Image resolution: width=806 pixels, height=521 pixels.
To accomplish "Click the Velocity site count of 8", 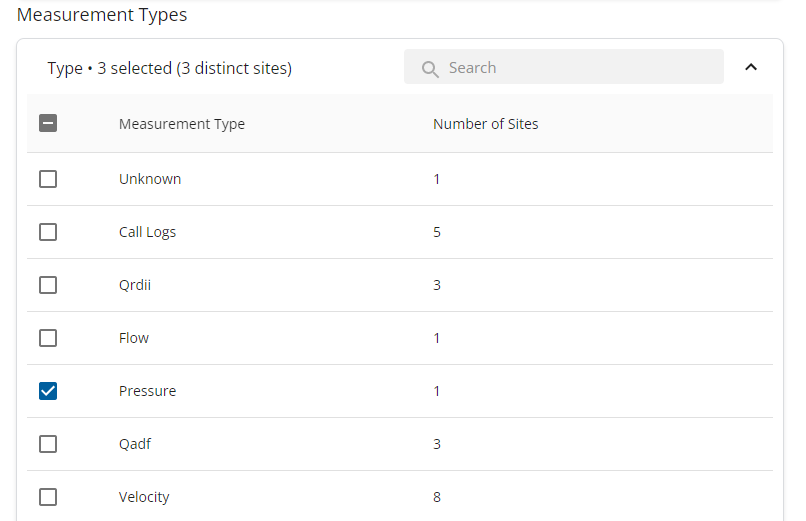I will click(437, 497).
